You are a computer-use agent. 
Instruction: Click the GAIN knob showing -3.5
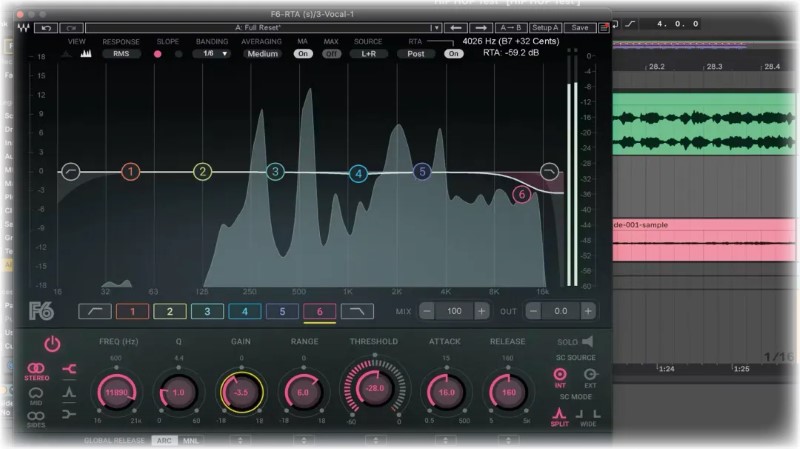click(x=241, y=392)
